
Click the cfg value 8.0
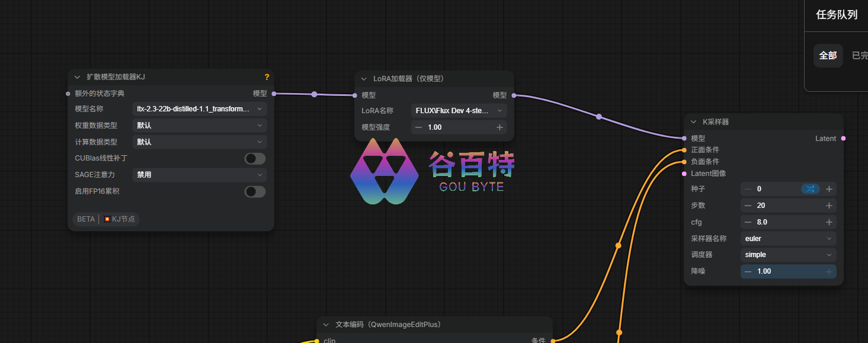pos(763,222)
